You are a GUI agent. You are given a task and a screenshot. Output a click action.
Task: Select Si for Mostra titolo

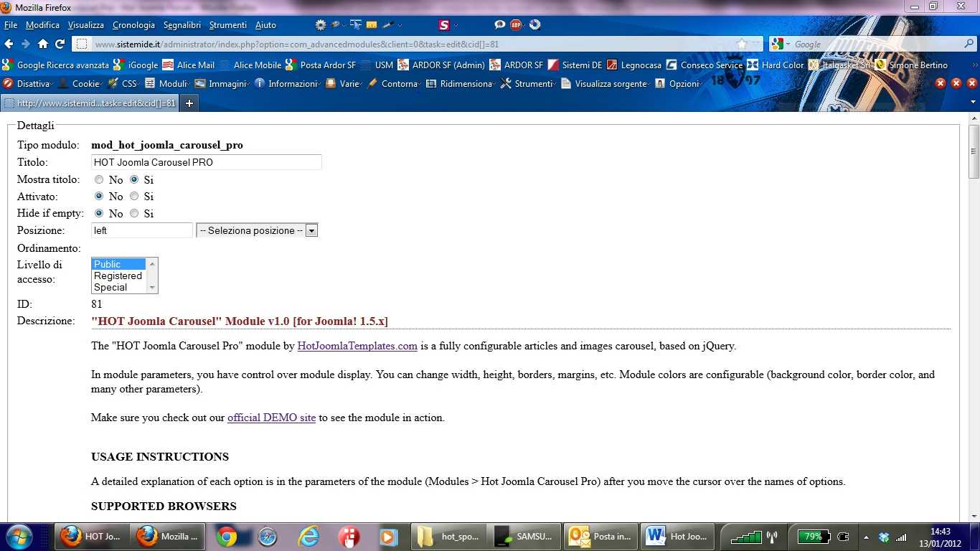tap(134, 179)
